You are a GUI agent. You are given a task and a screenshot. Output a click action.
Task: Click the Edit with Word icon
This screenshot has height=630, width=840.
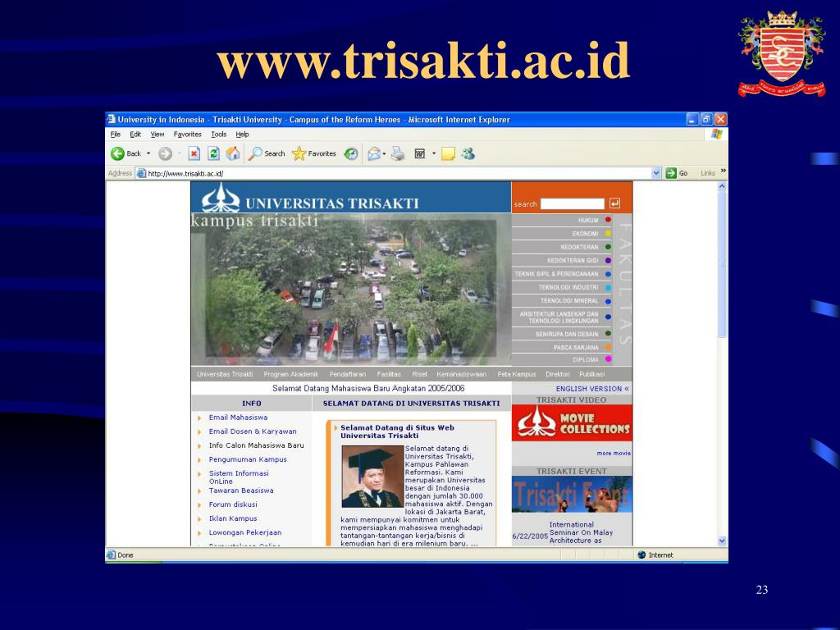tap(420, 153)
